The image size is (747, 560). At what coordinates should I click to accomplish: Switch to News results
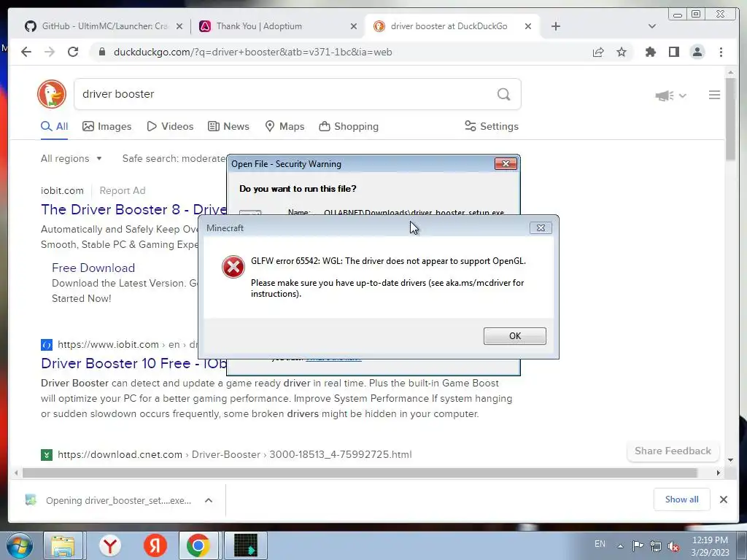(x=228, y=126)
